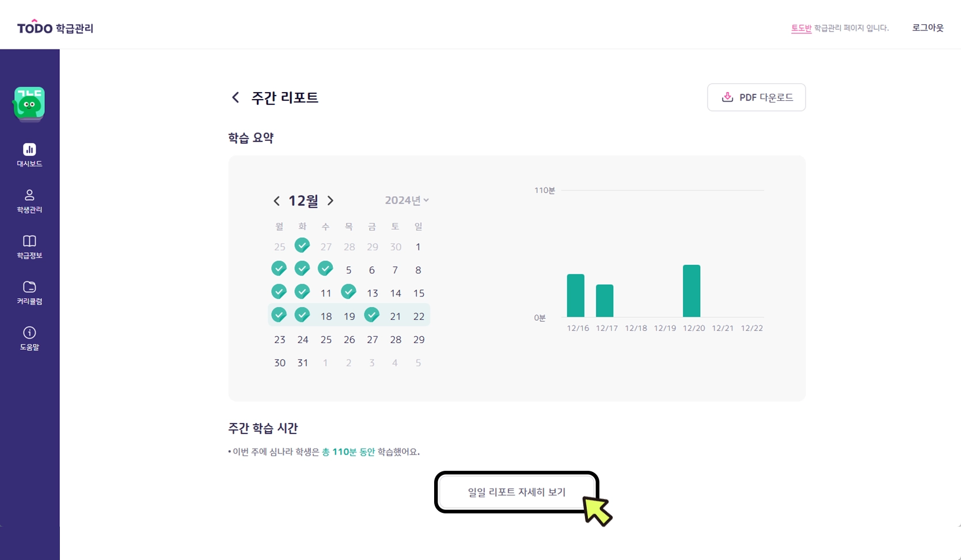Open the 학급정보 book icon
Screen dimensions: 961x560
29,241
